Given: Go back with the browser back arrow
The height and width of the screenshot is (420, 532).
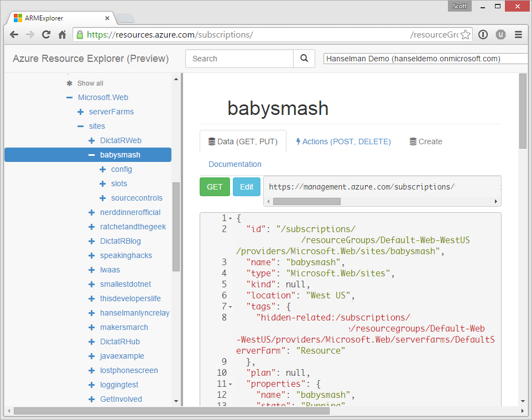Looking at the screenshot, I should coord(14,35).
